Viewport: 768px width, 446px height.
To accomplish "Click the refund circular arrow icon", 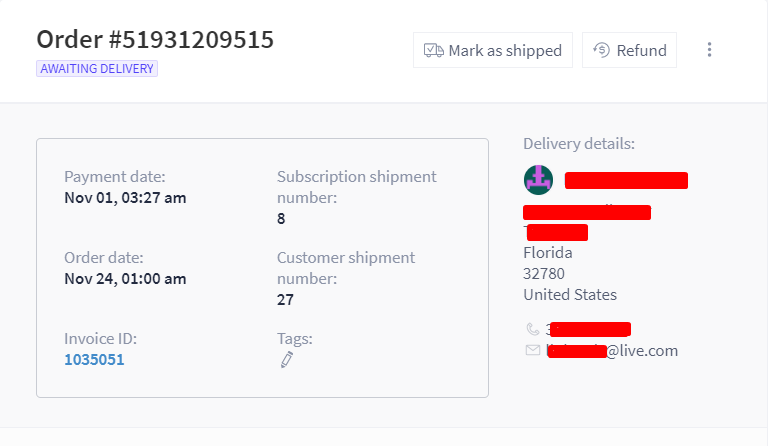I will point(601,50).
